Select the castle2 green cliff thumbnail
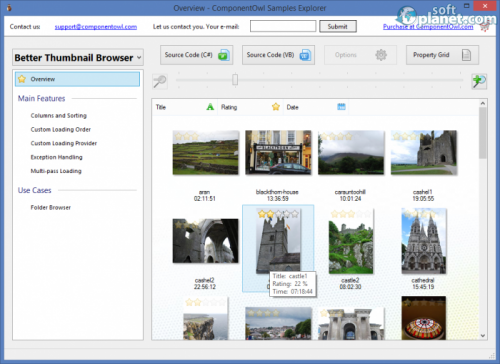 [x=351, y=241]
